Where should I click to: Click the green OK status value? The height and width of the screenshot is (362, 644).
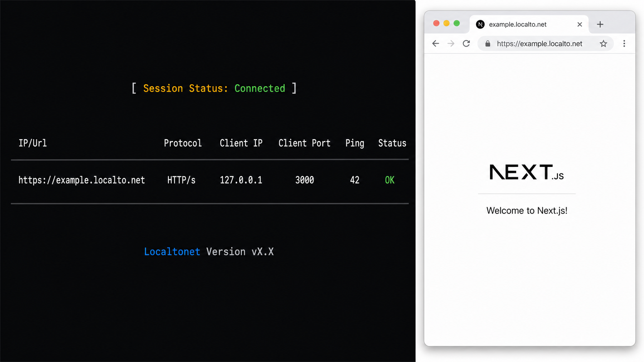(x=390, y=180)
